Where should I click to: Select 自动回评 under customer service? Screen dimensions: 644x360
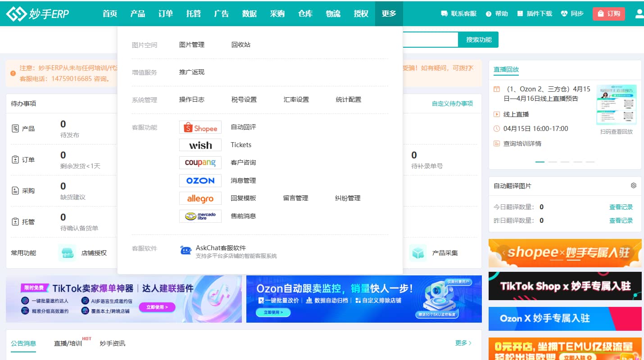[x=243, y=127]
